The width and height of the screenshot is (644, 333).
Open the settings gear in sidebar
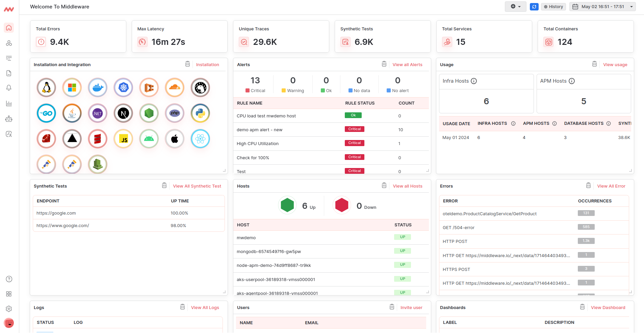coord(9,309)
